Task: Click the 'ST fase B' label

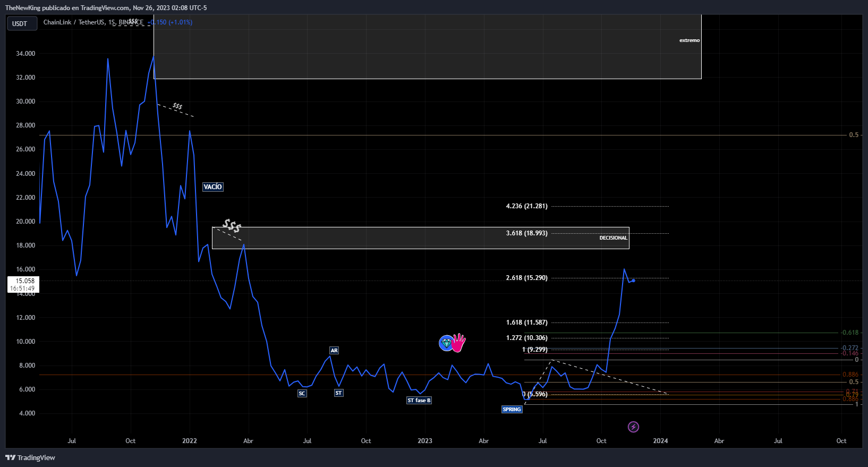Action: click(x=419, y=401)
